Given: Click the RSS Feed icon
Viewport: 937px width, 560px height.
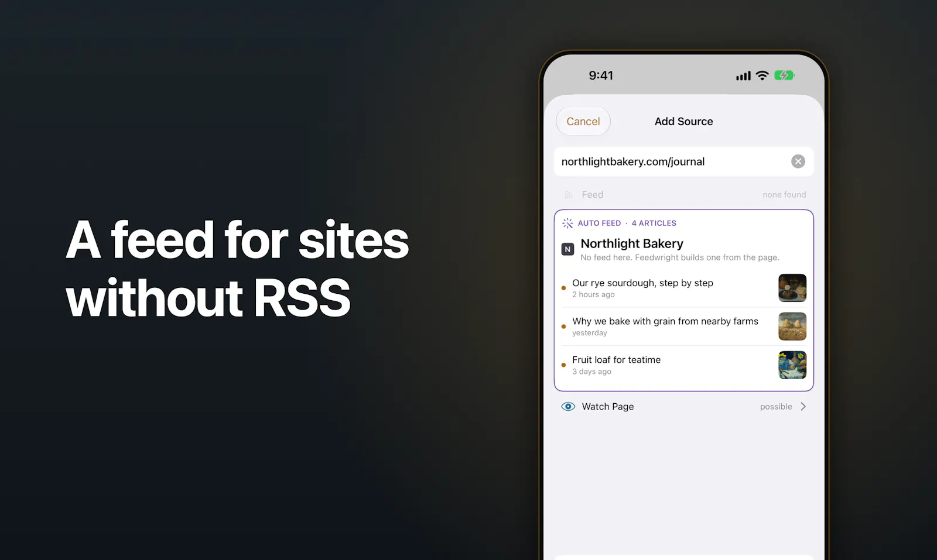Looking at the screenshot, I should click(x=568, y=195).
